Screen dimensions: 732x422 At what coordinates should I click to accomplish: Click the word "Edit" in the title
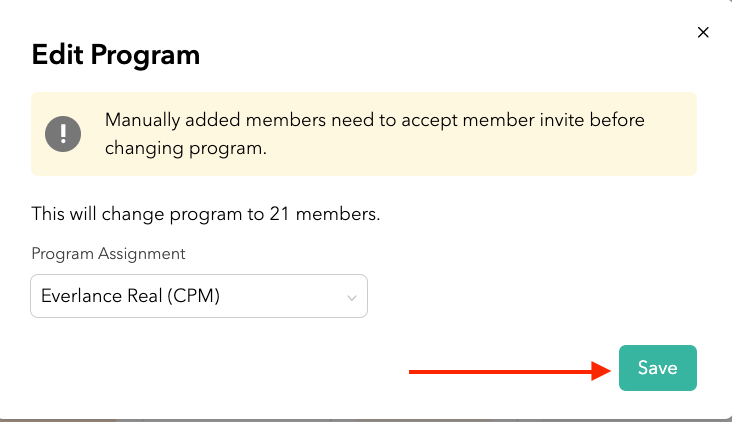58,55
